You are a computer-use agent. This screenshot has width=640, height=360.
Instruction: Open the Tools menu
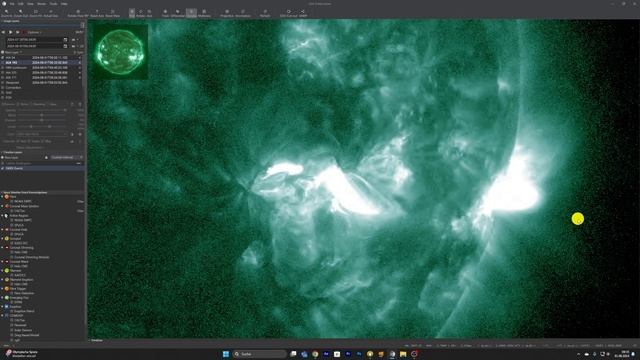(x=53, y=4)
